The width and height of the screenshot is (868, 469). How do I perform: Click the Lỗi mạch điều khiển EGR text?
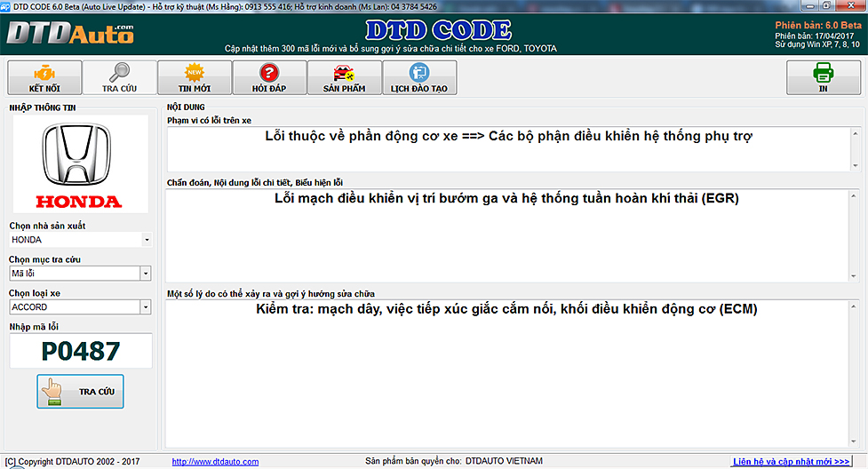click(506, 198)
